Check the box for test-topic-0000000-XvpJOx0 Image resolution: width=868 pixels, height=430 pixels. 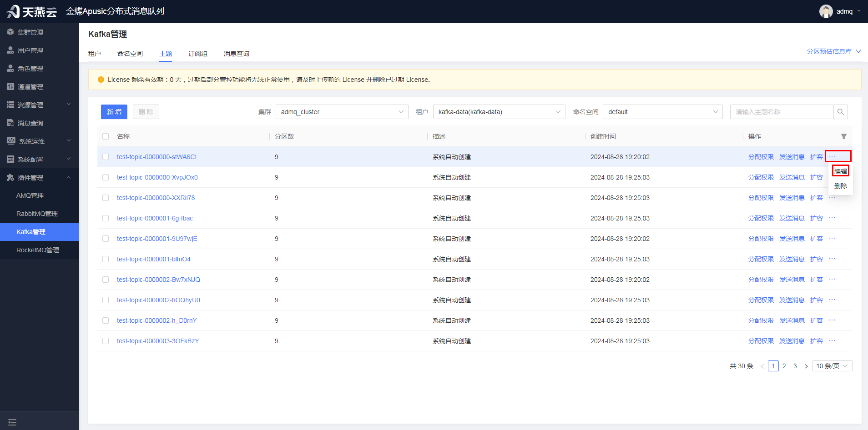click(106, 177)
